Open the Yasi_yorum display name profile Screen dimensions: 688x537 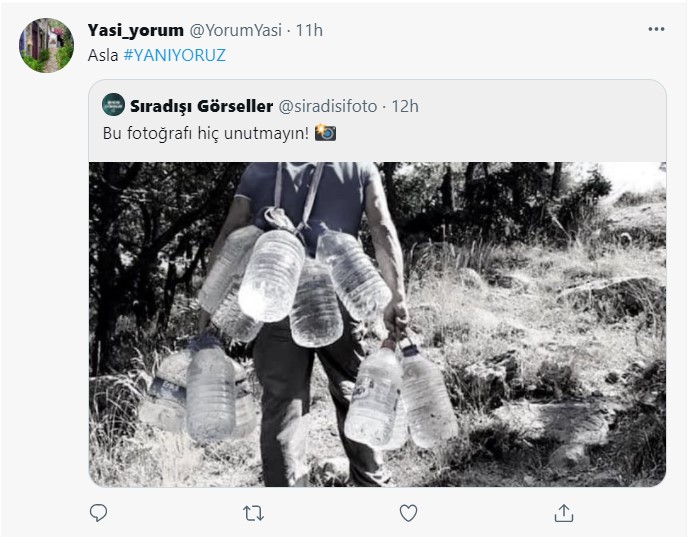point(136,30)
